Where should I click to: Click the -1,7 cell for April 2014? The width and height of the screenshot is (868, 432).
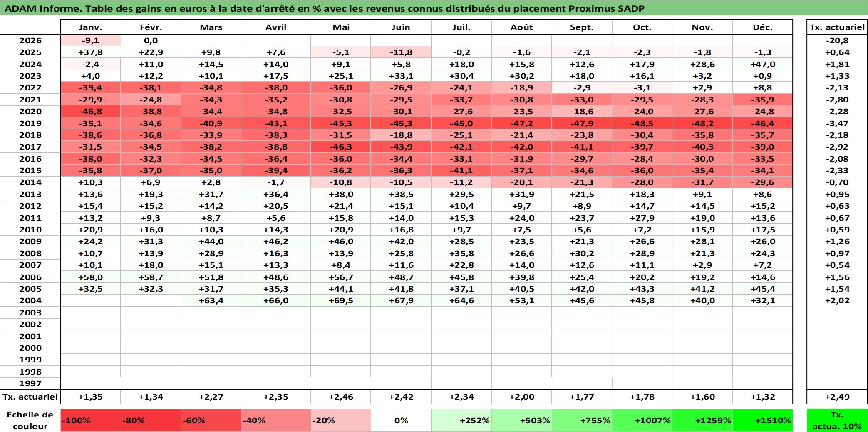[x=276, y=182]
